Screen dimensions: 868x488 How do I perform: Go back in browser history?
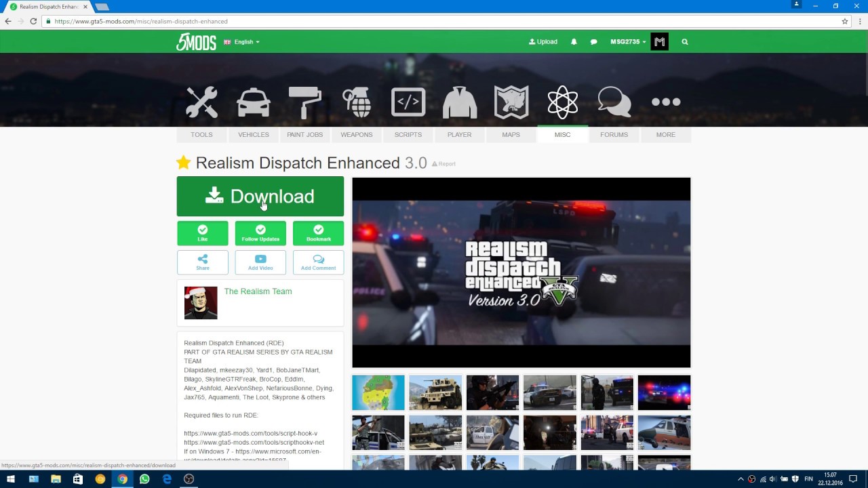click(x=8, y=21)
